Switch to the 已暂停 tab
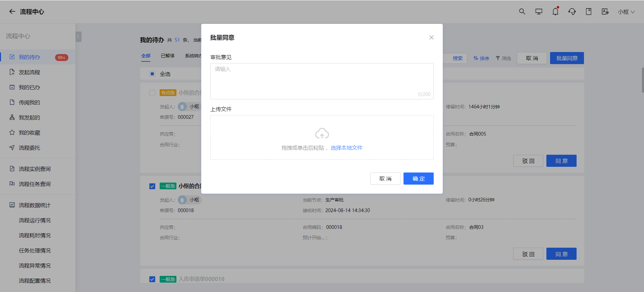This screenshot has width=644, height=292. coord(168,56)
